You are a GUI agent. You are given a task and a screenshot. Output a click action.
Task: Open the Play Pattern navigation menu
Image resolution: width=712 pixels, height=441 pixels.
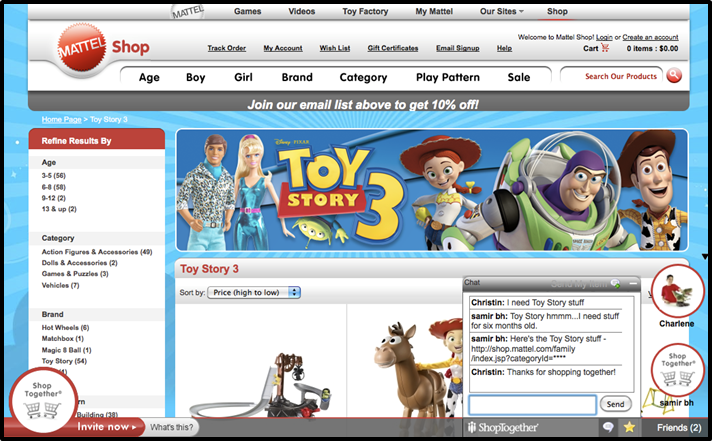click(448, 77)
